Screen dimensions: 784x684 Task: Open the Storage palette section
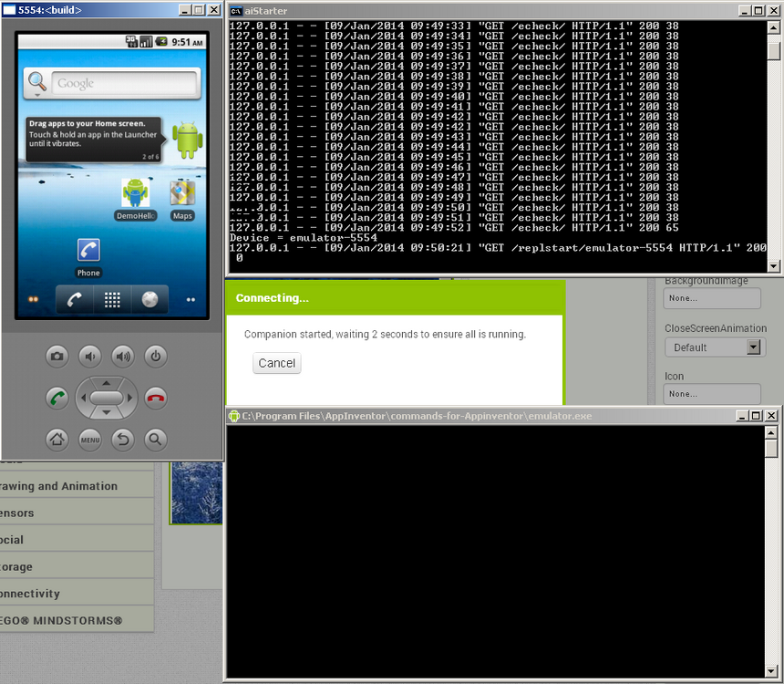pyautogui.click(x=77, y=567)
